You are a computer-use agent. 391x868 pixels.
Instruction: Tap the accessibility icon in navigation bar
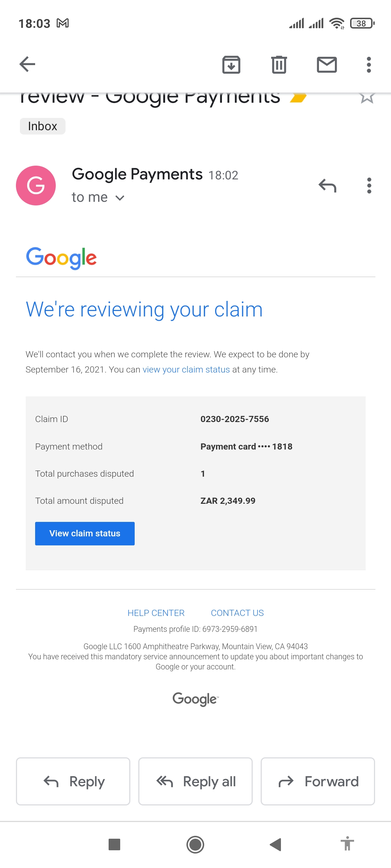pyautogui.click(x=347, y=845)
